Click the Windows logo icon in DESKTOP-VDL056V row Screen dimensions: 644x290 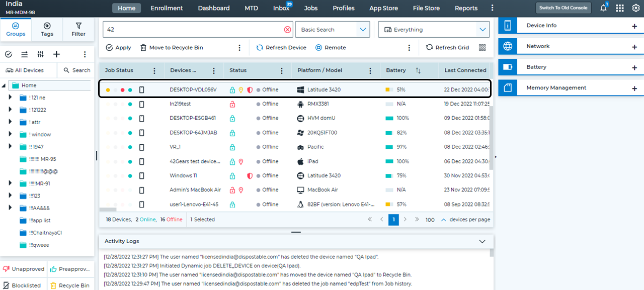click(301, 90)
